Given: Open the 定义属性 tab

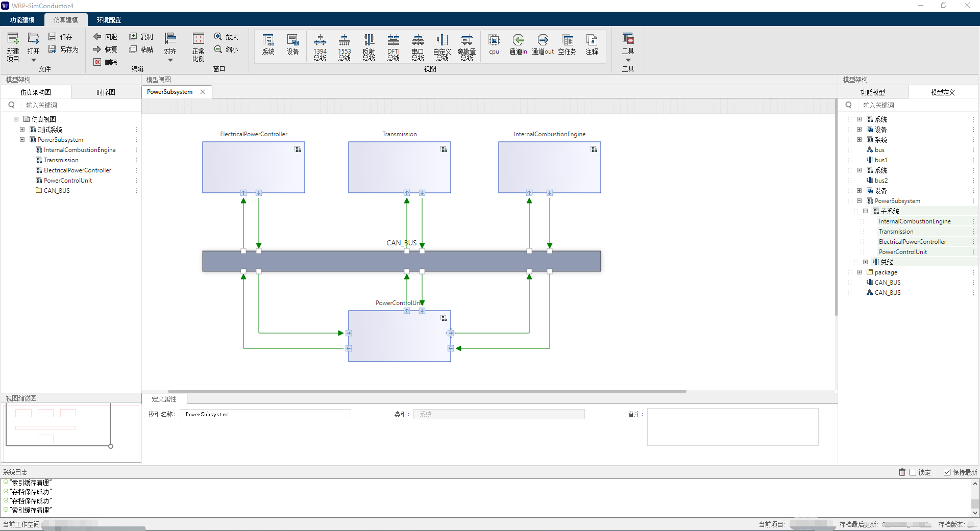Looking at the screenshot, I should 164,399.
